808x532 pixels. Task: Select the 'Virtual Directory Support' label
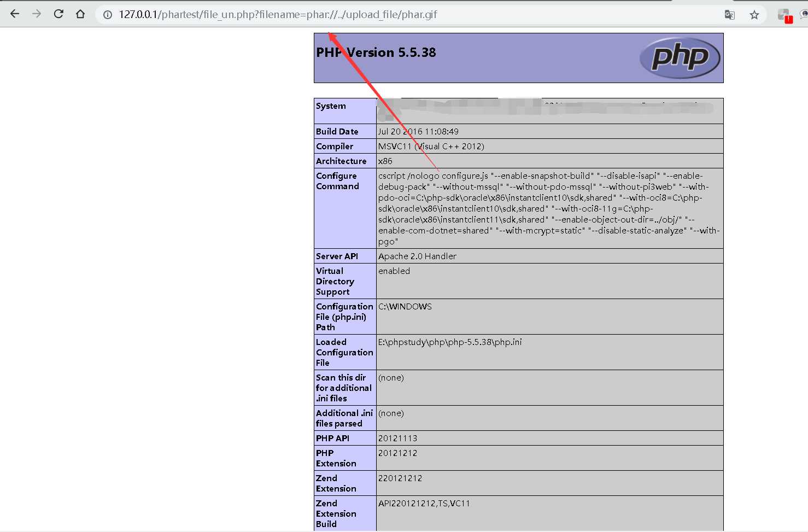tap(335, 282)
